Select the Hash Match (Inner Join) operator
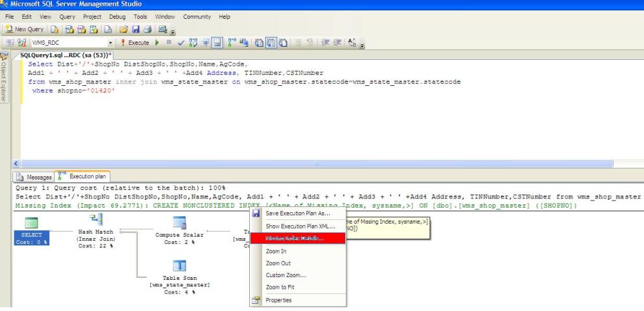 pos(95,231)
